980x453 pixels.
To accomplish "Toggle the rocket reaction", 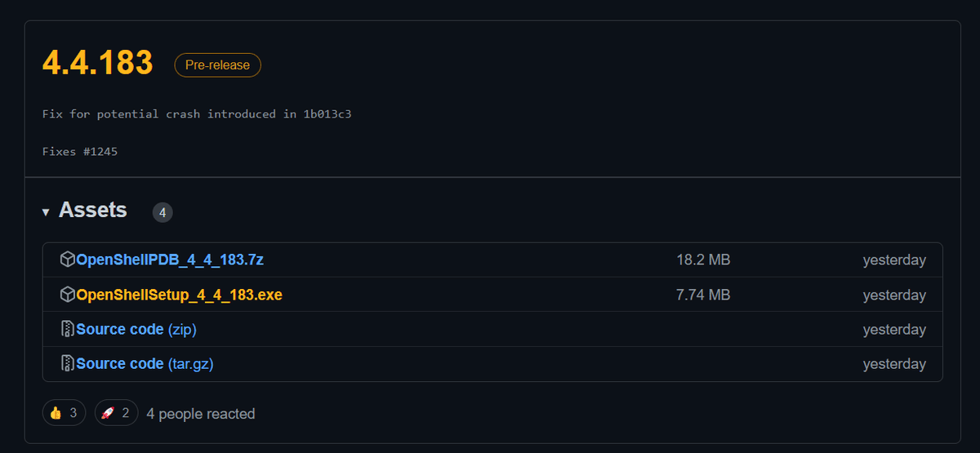I will pos(116,413).
